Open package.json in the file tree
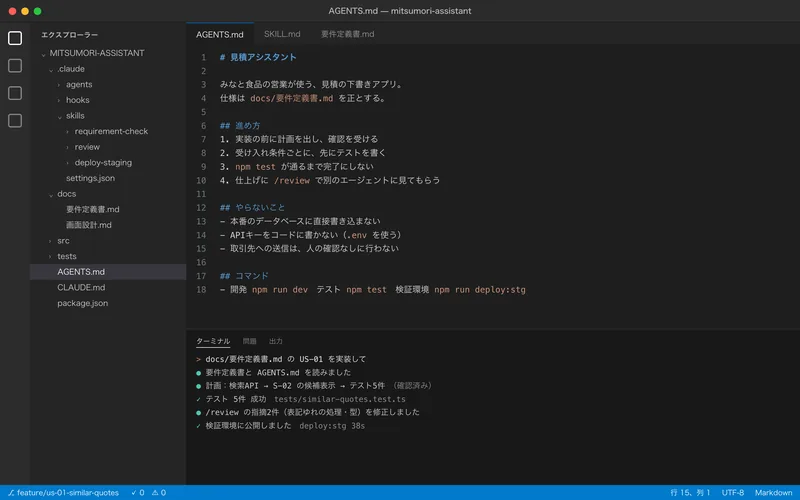 point(83,303)
